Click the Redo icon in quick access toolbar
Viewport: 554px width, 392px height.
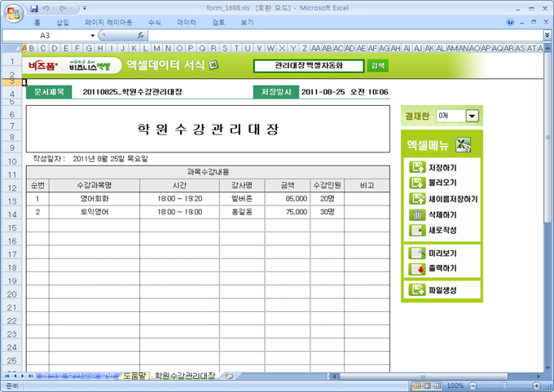pos(63,8)
